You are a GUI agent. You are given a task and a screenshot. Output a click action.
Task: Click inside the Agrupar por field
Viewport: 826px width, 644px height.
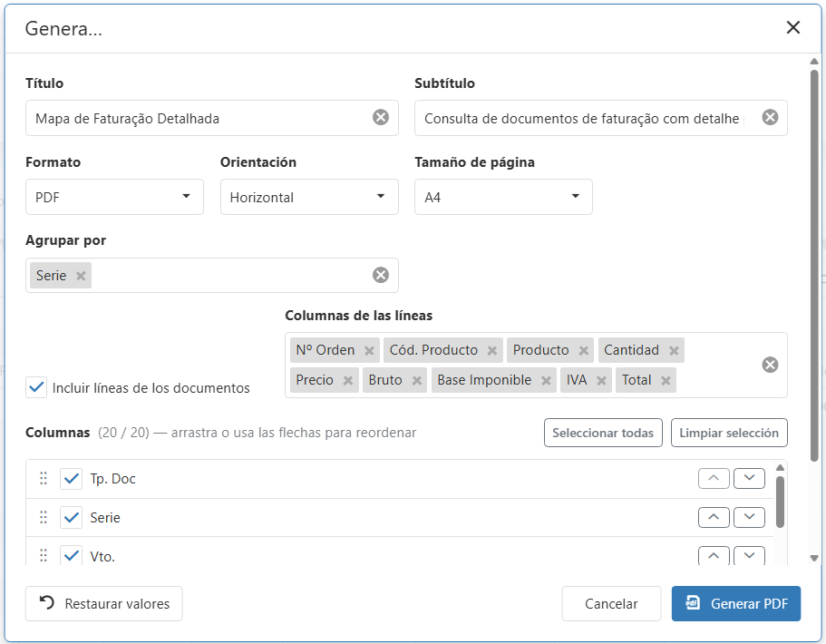pos(212,275)
